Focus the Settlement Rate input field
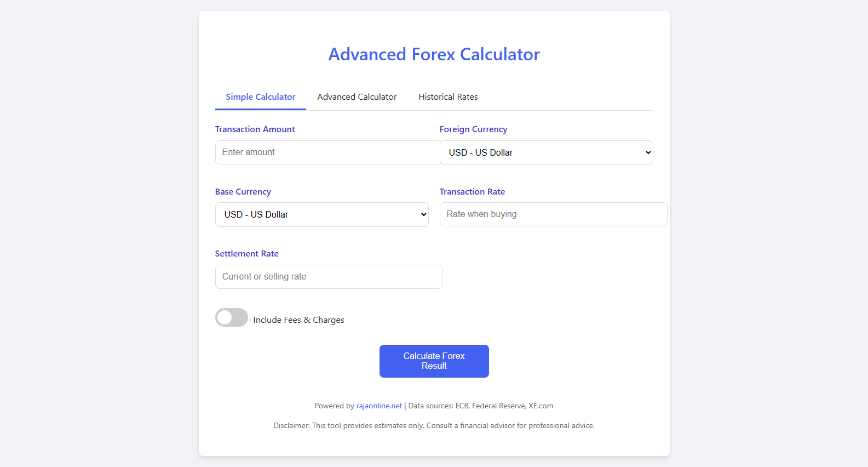Image resolution: width=868 pixels, height=467 pixels. 329,277
